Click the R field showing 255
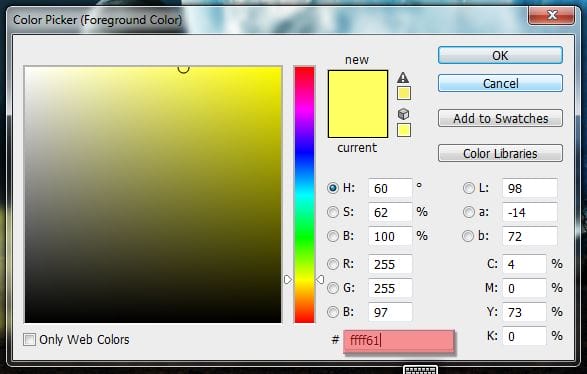587x374 pixels. [390, 264]
